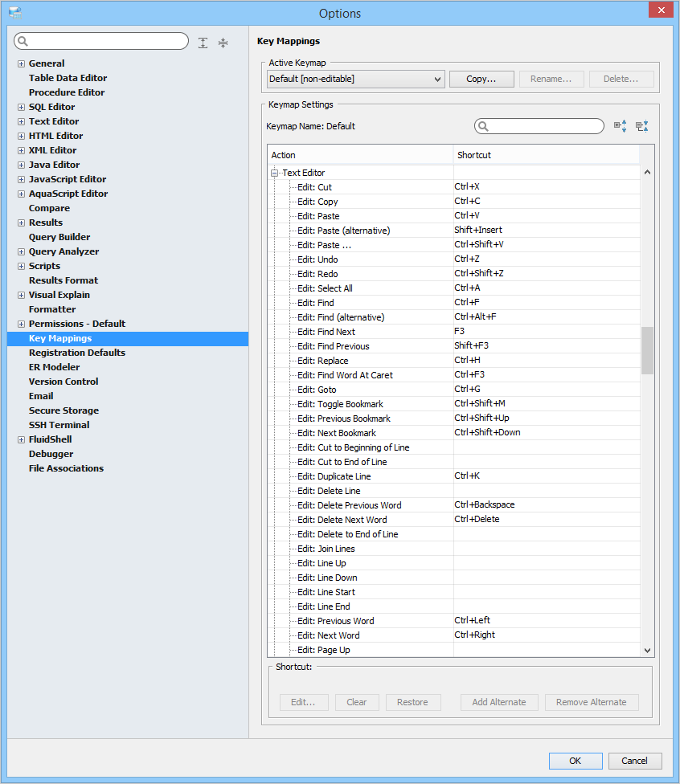The width and height of the screenshot is (680, 784).
Task: Open Secure Storage settings
Action: pyautogui.click(x=63, y=411)
